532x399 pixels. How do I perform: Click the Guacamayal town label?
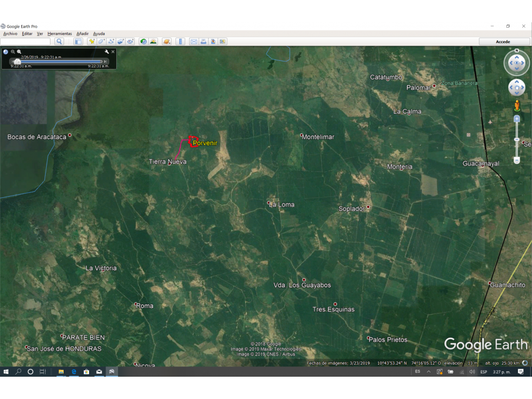(481, 164)
